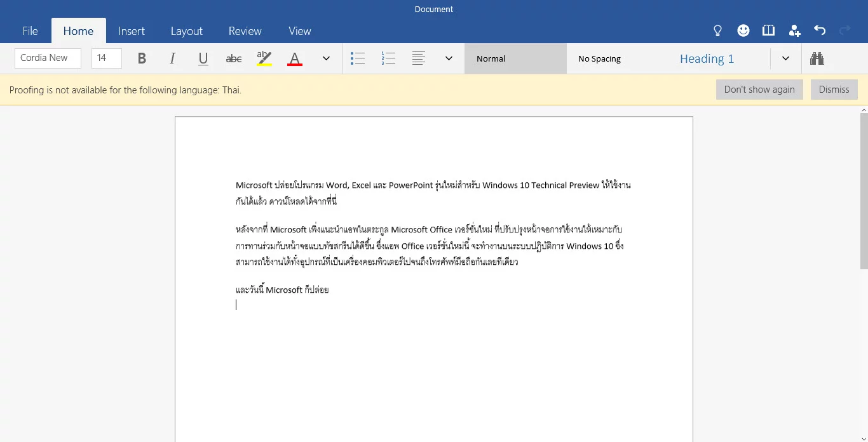Screen dimensions: 868x442
Task: Apply numbered list
Action: [388, 58]
